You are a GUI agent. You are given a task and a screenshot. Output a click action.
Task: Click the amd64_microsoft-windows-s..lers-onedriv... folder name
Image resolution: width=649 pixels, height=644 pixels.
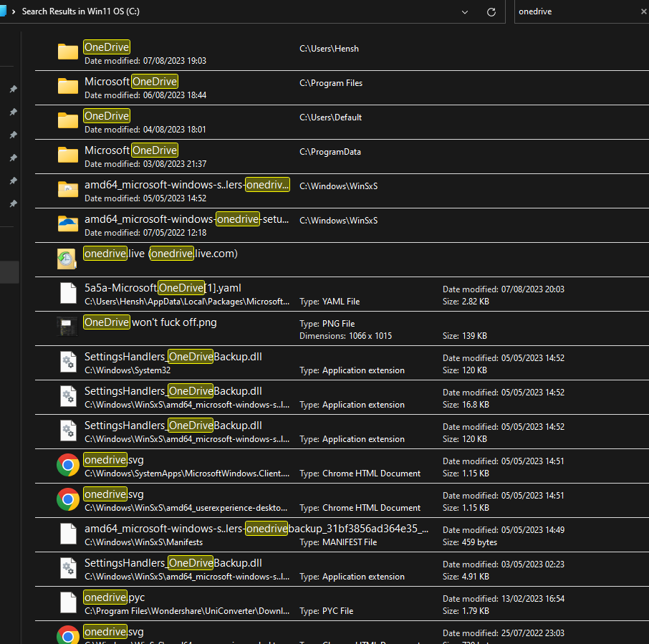click(x=187, y=185)
